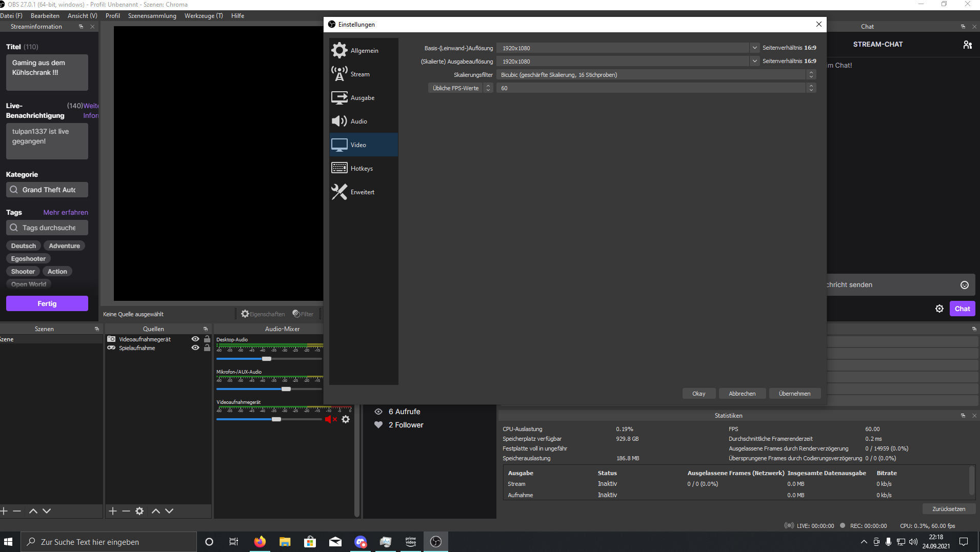Open the Erweitert tools settings section
The height and width of the screenshot is (552, 980).
[339, 192]
